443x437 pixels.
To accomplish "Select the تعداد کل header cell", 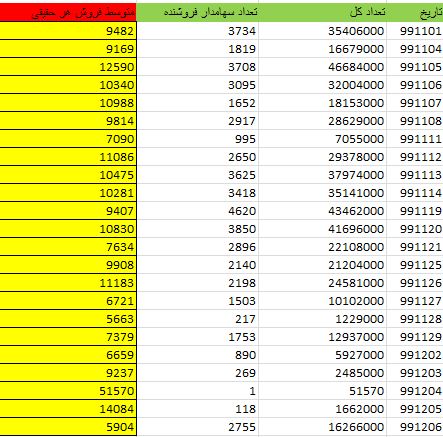I will (x=323, y=13).
